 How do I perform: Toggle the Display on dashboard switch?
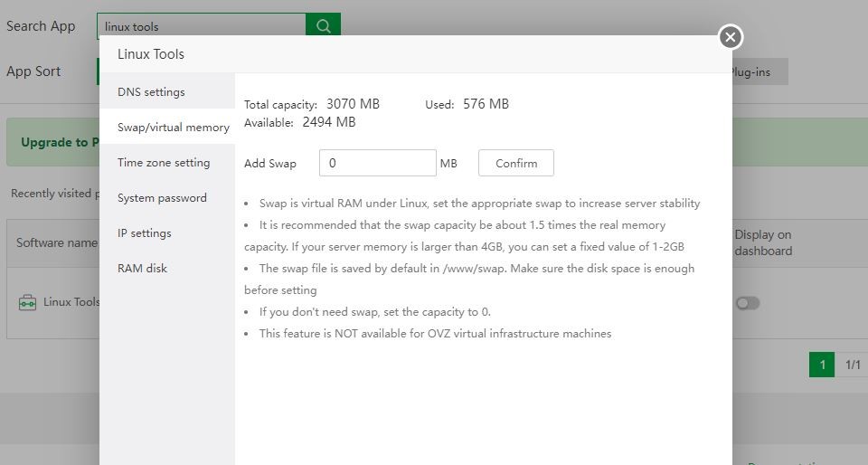click(x=747, y=303)
